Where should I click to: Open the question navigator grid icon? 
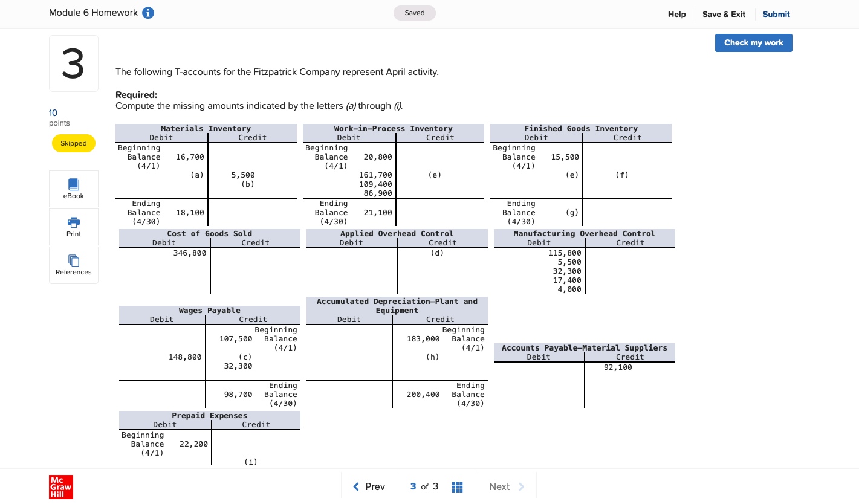[x=457, y=486]
